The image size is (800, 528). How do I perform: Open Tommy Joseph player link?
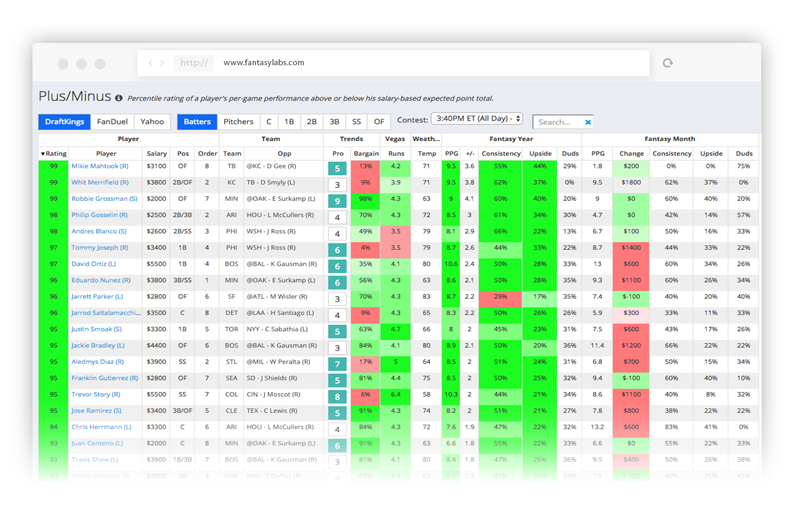(99, 248)
